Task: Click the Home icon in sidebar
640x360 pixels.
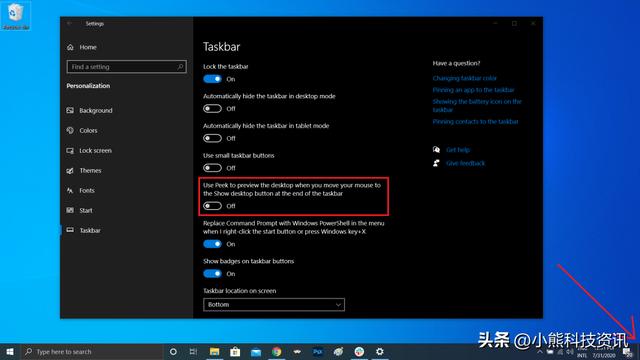Action: 70,47
